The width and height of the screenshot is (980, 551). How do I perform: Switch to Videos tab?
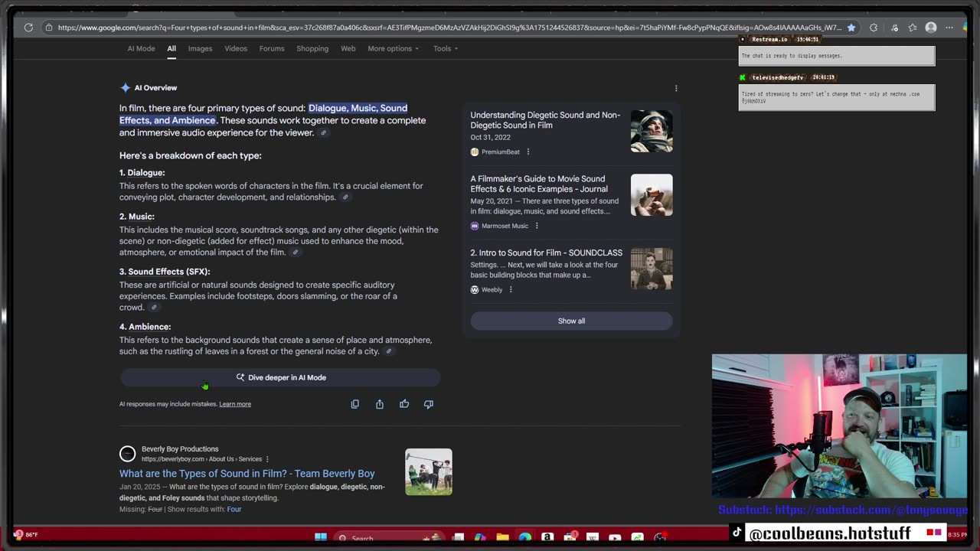pos(236,48)
